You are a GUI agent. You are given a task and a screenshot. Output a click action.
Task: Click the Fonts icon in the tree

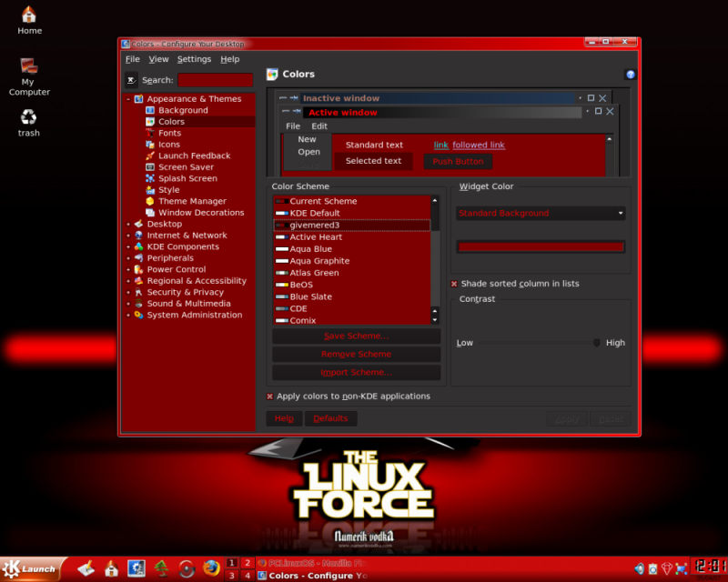coord(150,133)
